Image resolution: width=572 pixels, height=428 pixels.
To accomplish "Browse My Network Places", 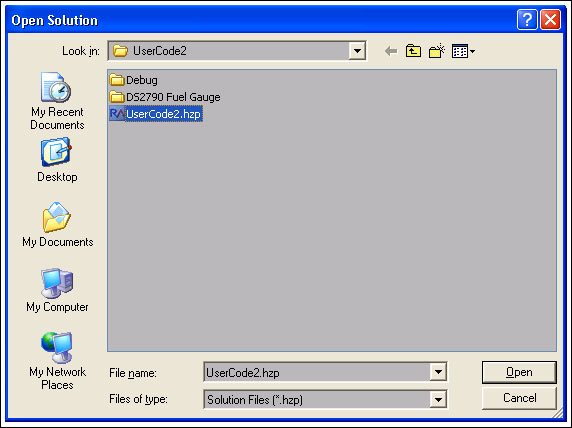I will (57, 361).
